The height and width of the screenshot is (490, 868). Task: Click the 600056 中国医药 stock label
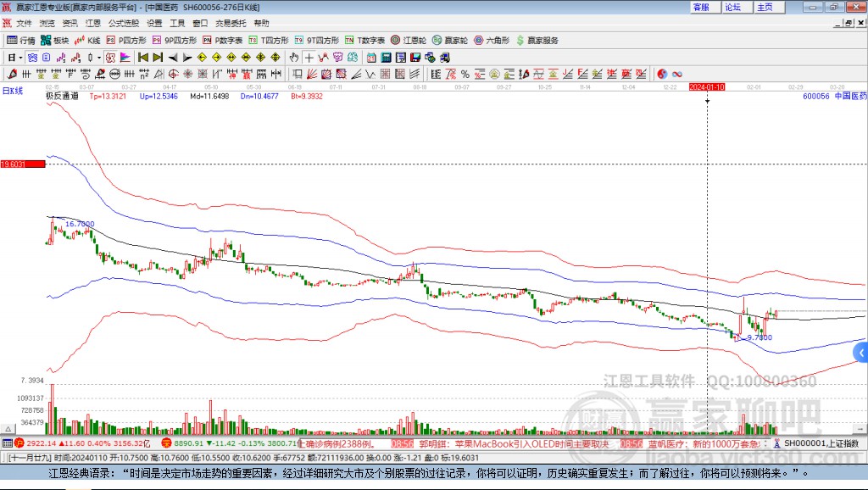[835, 97]
